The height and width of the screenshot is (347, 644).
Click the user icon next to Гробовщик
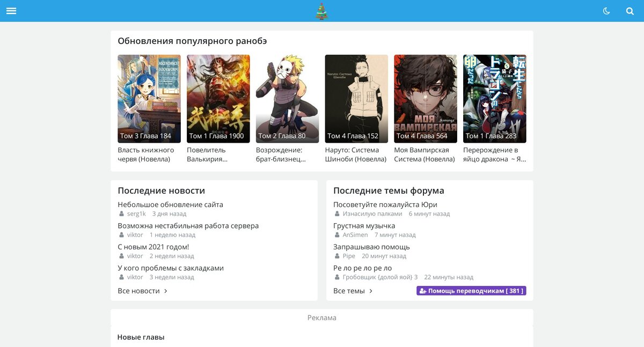[336, 277]
